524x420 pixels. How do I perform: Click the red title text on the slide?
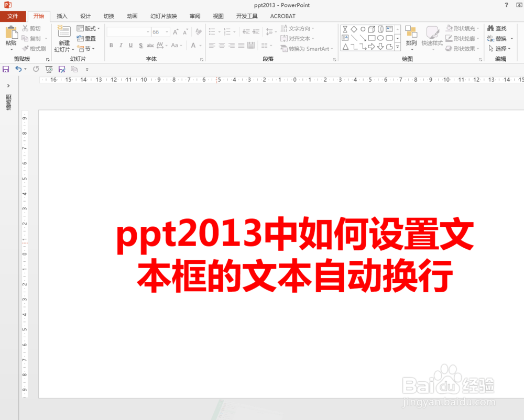tap(295, 255)
